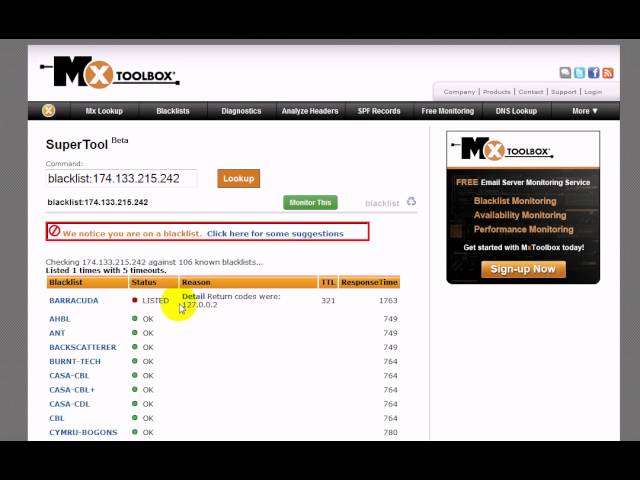The image size is (640, 480).
Task: Click 'Click here for some suggestions' link
Action: (275, 233)
